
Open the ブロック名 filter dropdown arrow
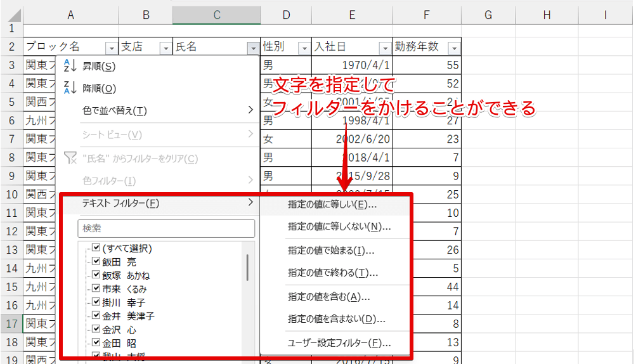click(x=111, y=48)
